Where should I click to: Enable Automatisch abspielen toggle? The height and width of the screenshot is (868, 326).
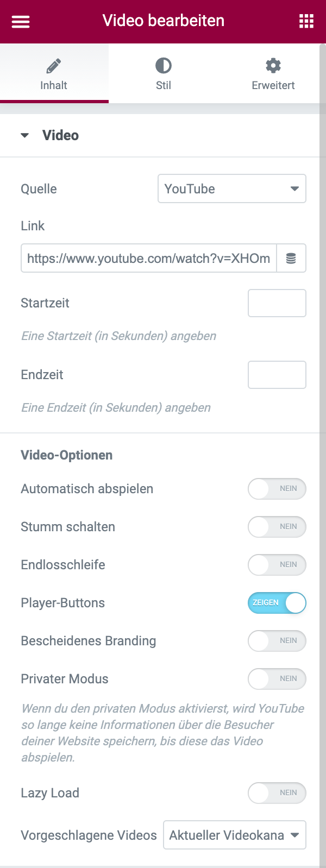point(277,489)
